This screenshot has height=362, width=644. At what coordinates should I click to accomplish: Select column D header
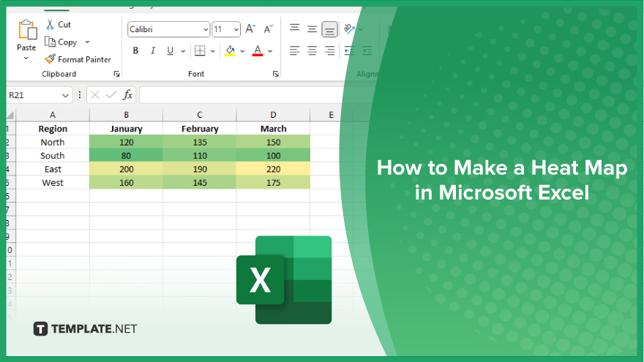tap(273, 115)
